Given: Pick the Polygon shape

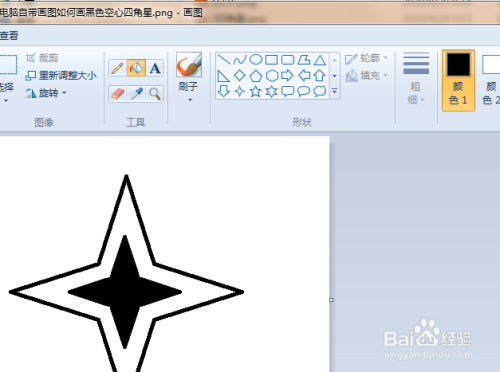Looking at the screenshot, I should click(x=304, y=60).
